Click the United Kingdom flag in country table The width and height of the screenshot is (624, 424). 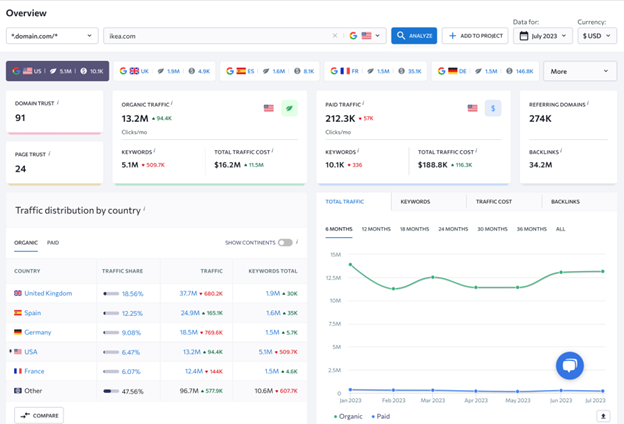pyautogui.click(x=18, y=293)
